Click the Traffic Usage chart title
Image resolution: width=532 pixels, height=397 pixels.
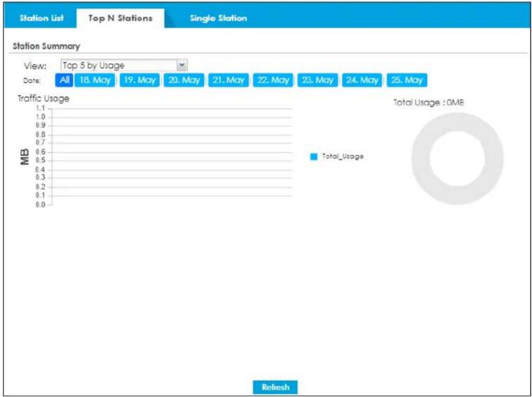43,99
